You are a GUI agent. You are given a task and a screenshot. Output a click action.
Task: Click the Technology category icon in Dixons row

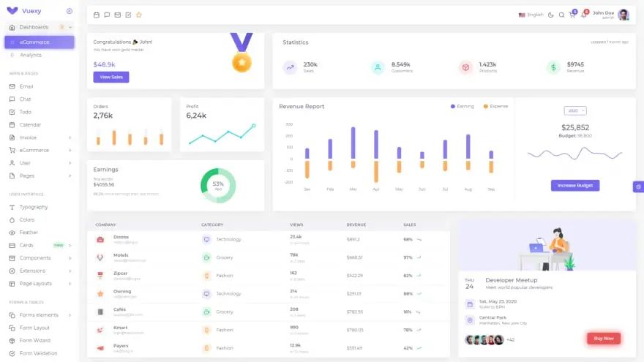pyautogui.click(x=206, y=239)
